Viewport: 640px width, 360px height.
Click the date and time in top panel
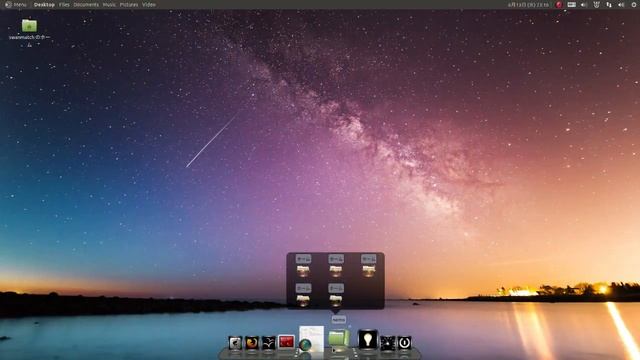[x=528, y=5]
